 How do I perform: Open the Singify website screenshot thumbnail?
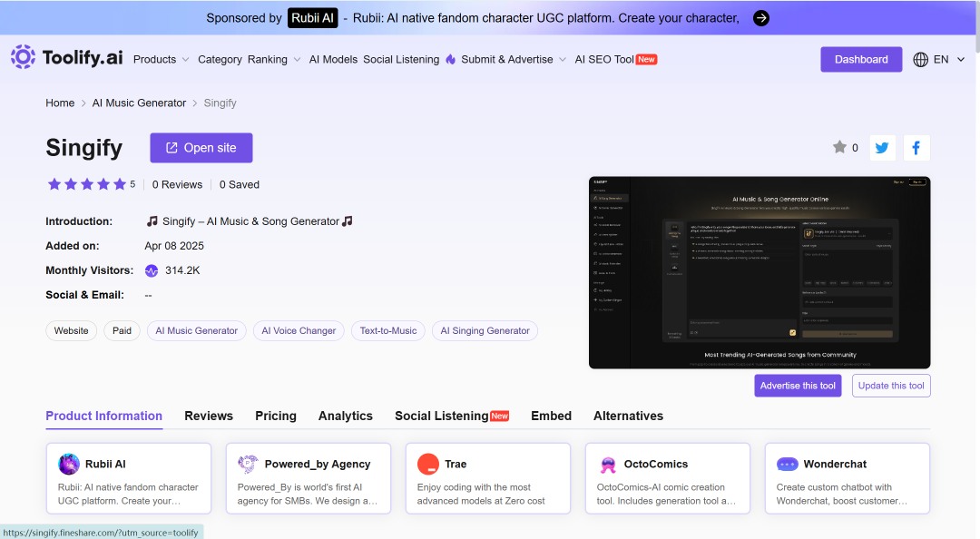[x=759, y=272]
